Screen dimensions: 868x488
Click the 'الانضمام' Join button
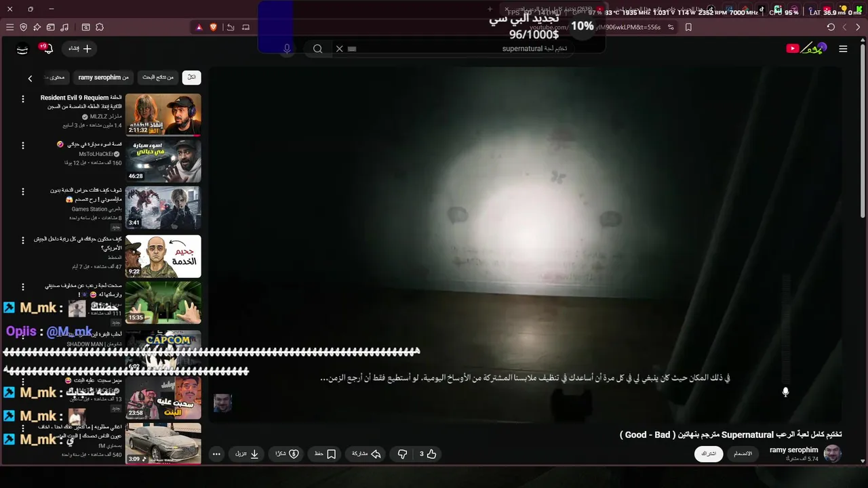pyautogui.click(x=743, y=454)
